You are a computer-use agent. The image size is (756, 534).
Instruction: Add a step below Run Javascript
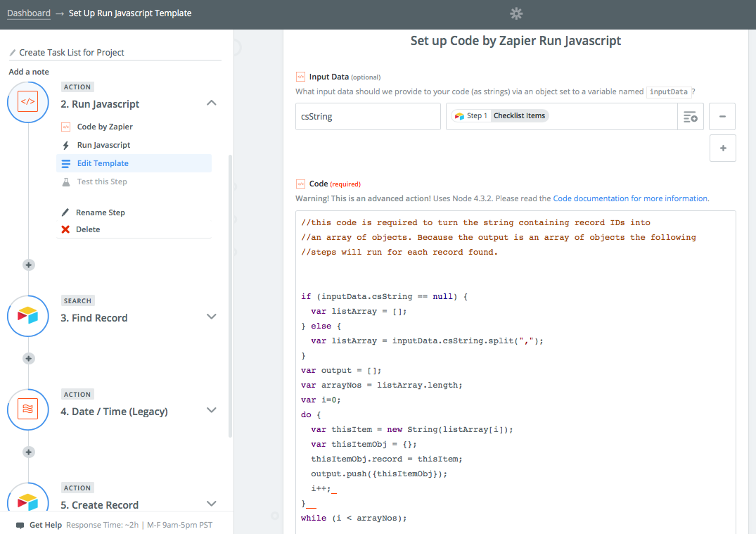pyautogui.click(x=28, y=265)
